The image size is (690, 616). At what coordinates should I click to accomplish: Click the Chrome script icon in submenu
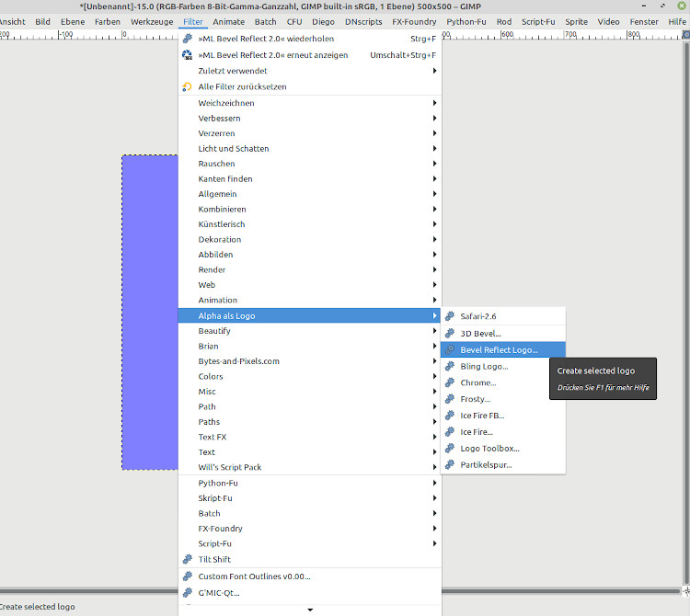tap(450, 382)
